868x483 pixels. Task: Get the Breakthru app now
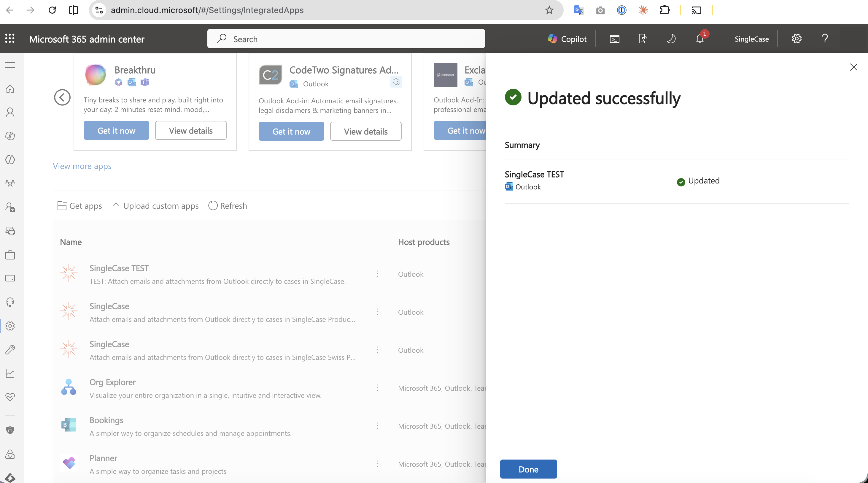(116, 131)
